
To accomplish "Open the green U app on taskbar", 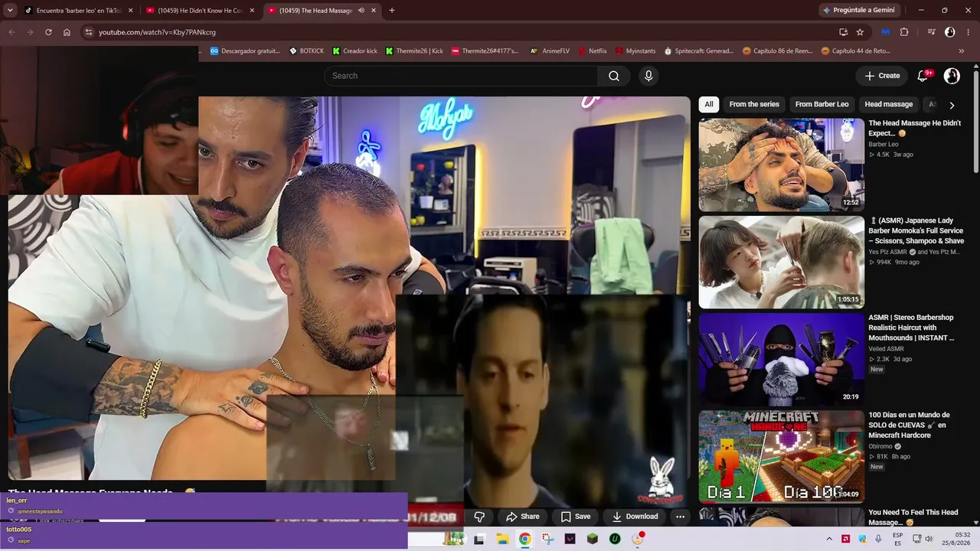I will (615, 539).
